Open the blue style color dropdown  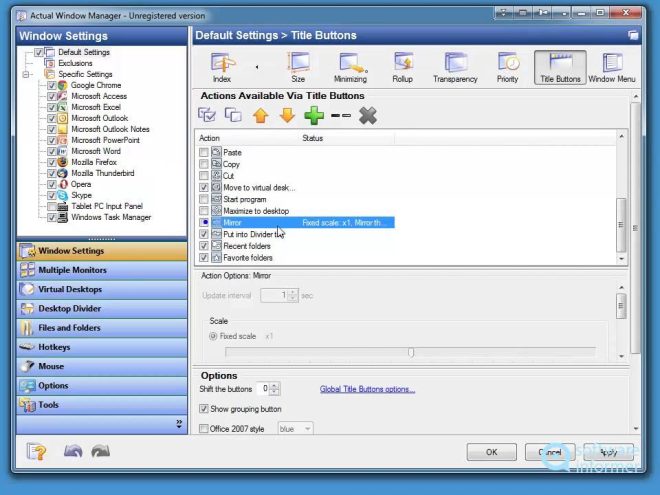tap(295, 429)
